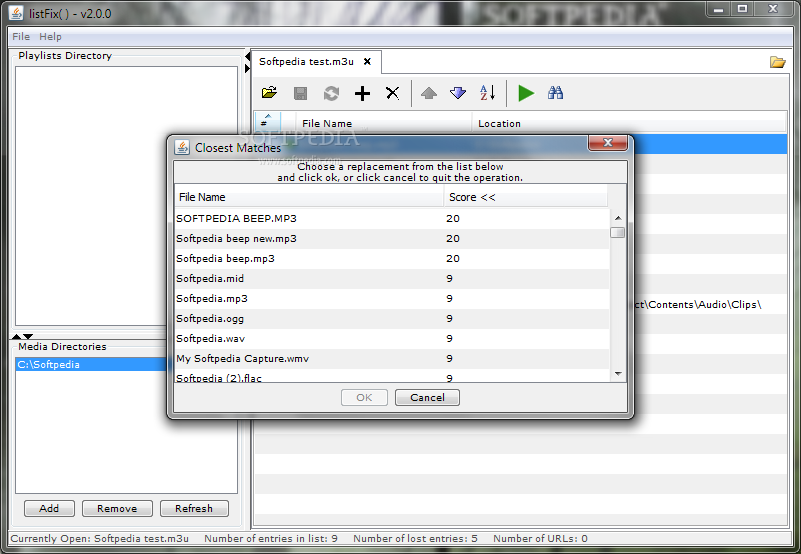The width and height of the screenshot is (801, 554).
Task: Sort the playlist with the A-Z icon
Action: [x=487, y=93]
